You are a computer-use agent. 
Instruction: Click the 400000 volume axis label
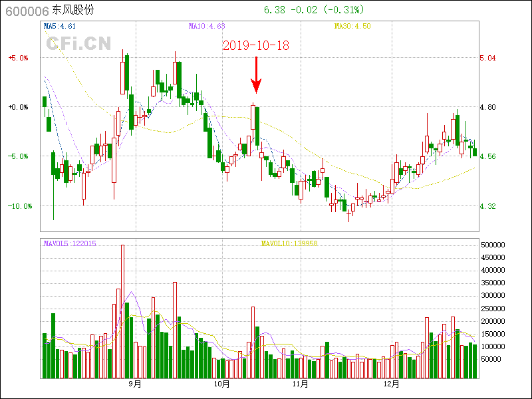point(493,271)
